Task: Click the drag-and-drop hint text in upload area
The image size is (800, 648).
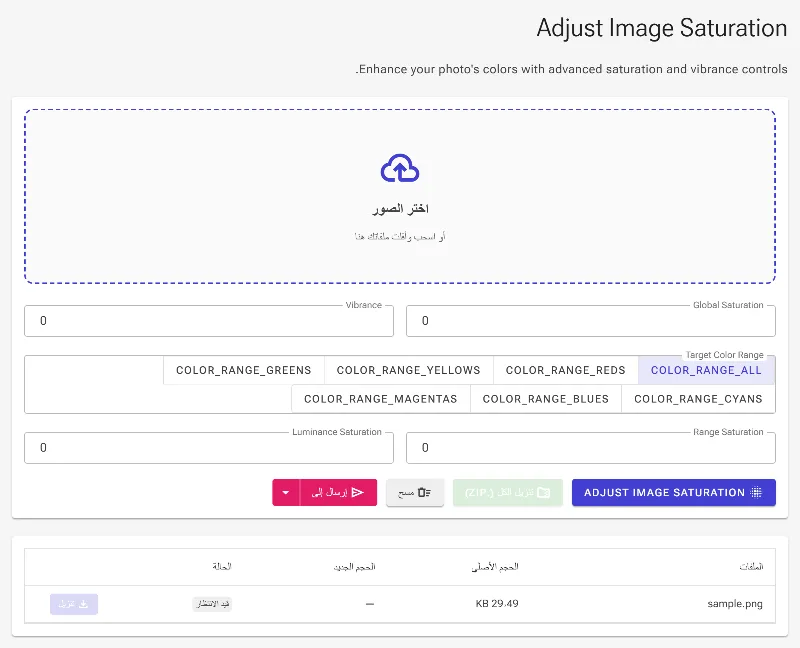Action: [400, 236]
